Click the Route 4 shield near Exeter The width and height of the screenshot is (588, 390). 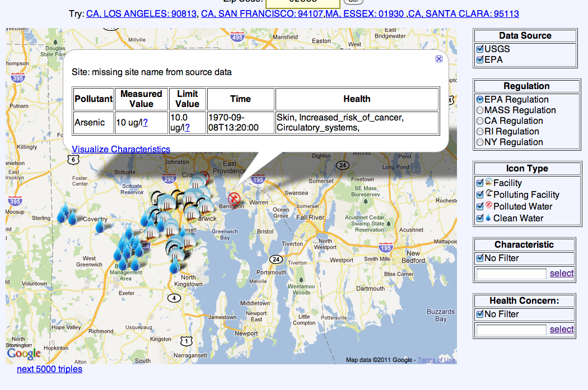tap(174, 298)
